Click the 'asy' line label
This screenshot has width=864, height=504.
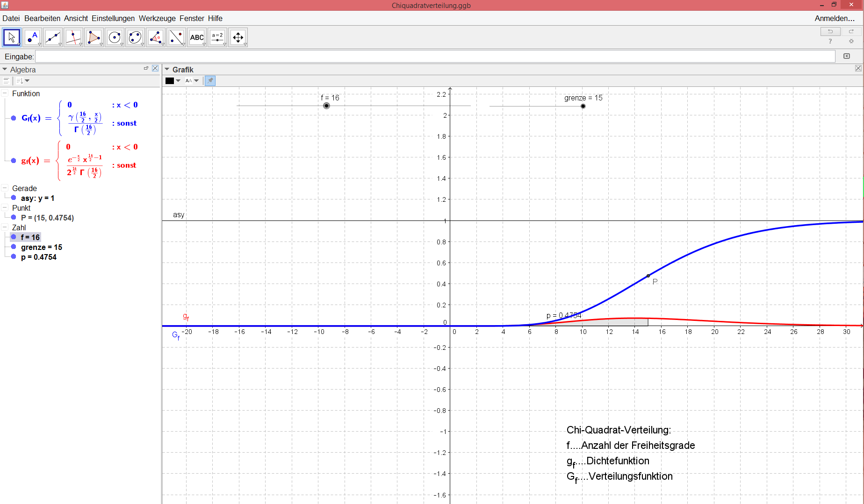pyautogui.click(x=179, y=215)
